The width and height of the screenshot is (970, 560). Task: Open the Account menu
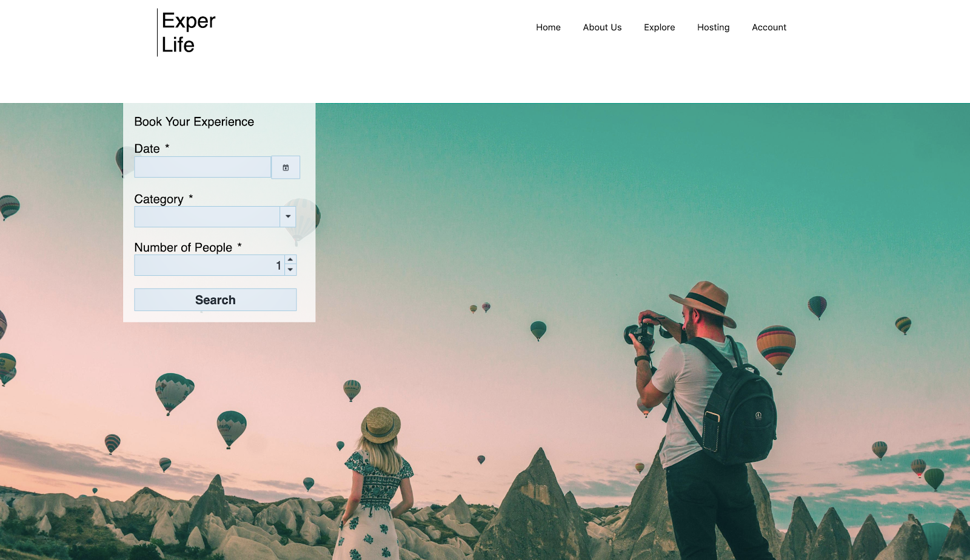point(769,27)
